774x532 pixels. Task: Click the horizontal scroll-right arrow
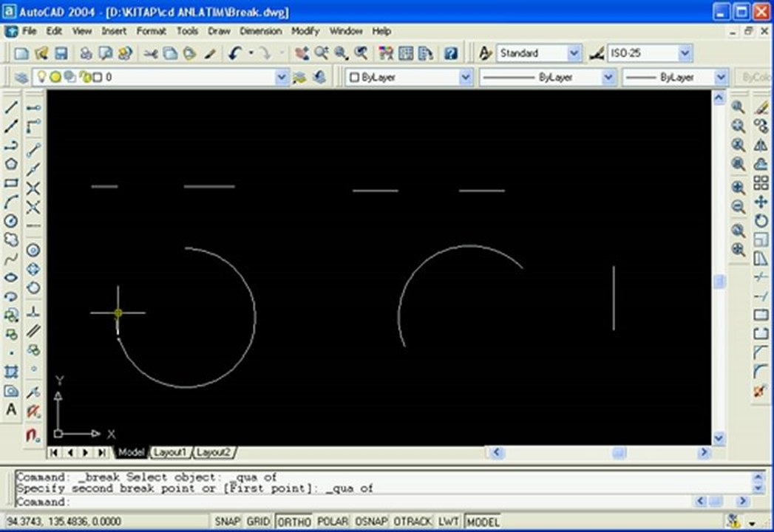point(704,452)
